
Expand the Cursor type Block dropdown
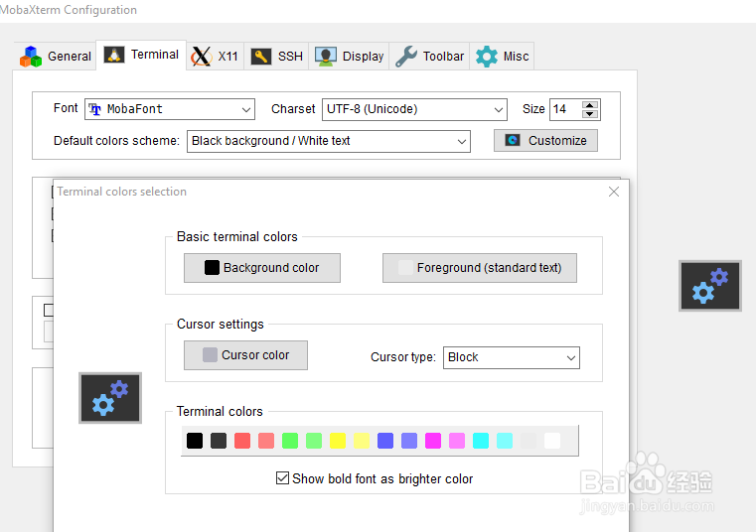511,357
